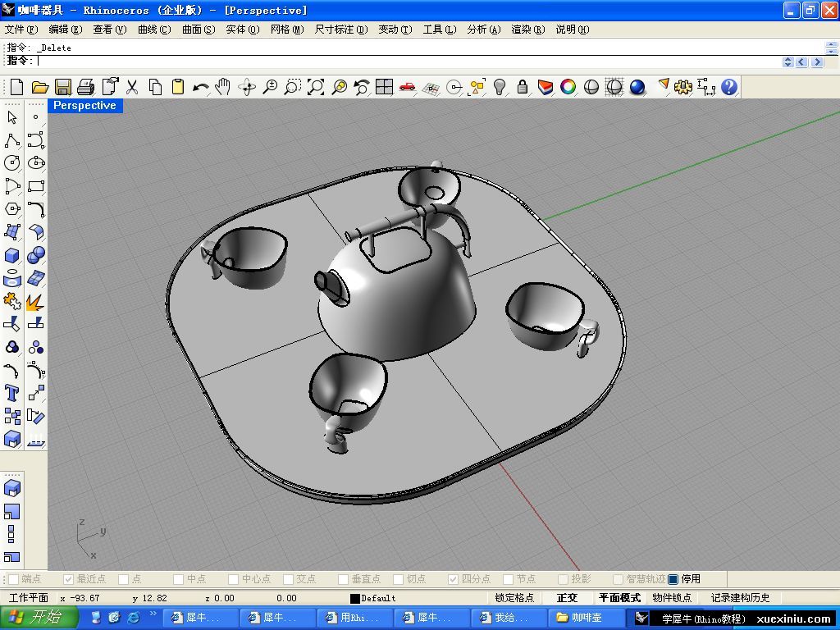Click the Internet Explorer quick launch icon
Screen dimensions: 840x630
pos(134,618)
